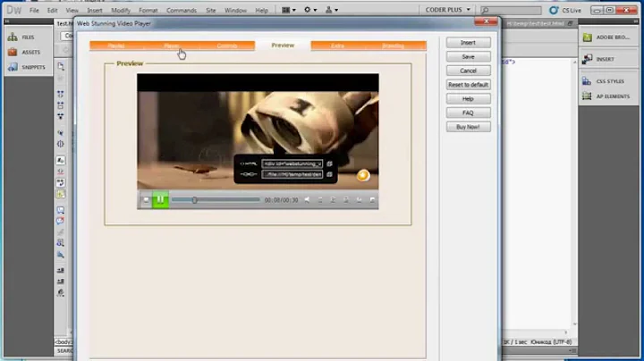Image resolution: width=644 pixels, height=361 pixels.
Task: Open the SNIPPETS panel
Action: coord(25,67)
